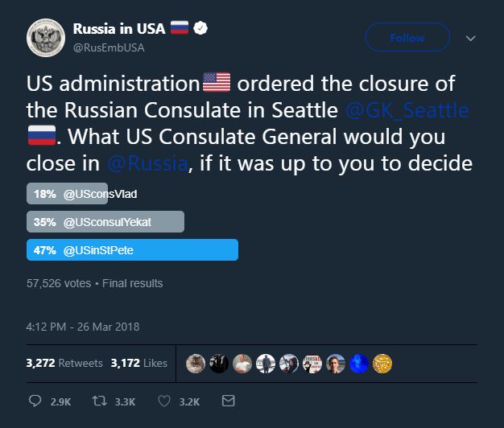Click the Russia in USA profile avatar
This screenshot has height=428, width=504.
[x=46, y=39]
